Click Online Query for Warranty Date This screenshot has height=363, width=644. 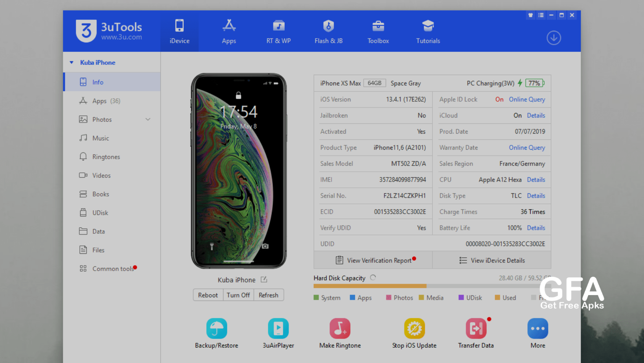point(527,148)
